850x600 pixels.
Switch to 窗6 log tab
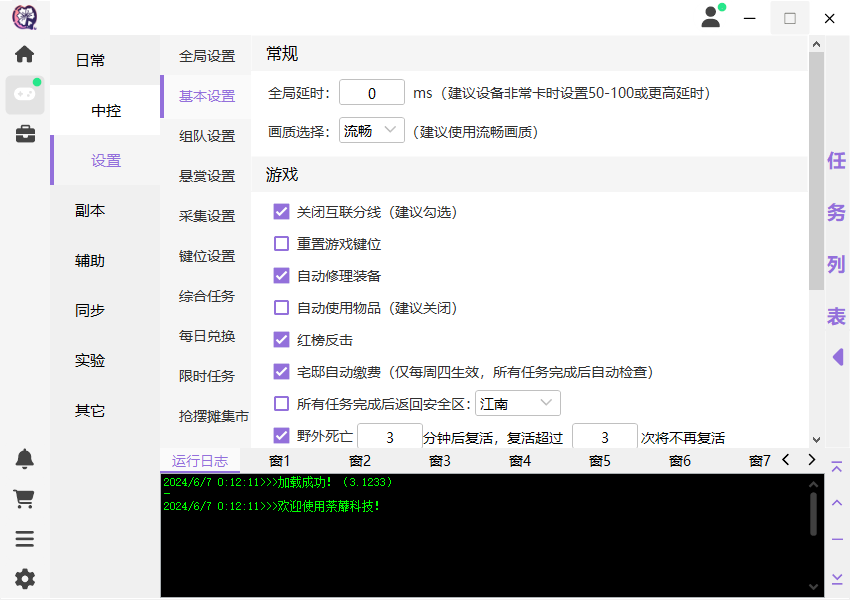pyautogui.click(x=680, y=461)
